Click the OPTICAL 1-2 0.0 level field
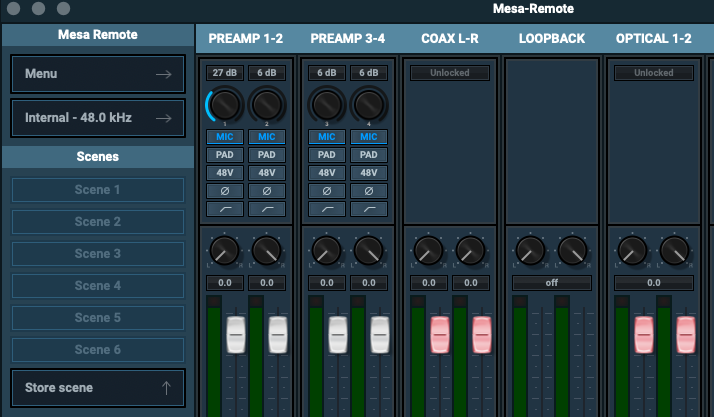The width and height of the screenshot is (714, 417). pyautogui.click(x=653, y=283)
